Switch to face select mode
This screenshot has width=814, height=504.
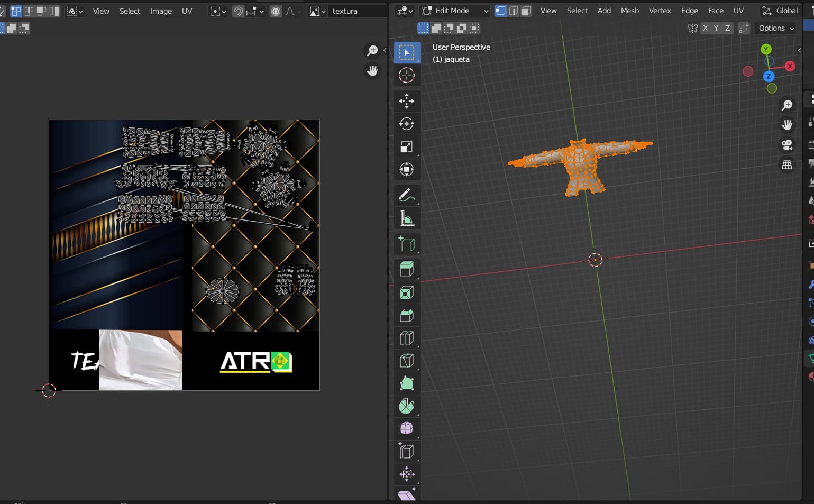(x=525, y=11)
